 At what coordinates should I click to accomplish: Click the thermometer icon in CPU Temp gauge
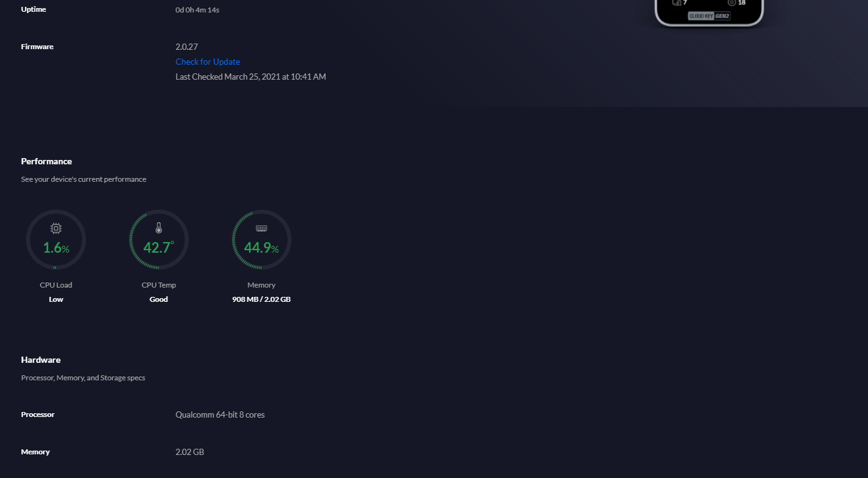click(x=159, y=228)
